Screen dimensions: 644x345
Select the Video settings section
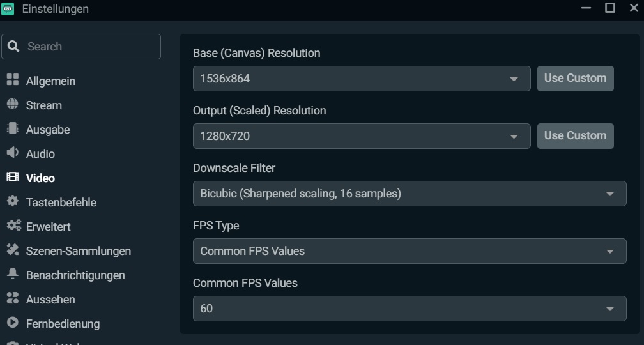point(40,178)
